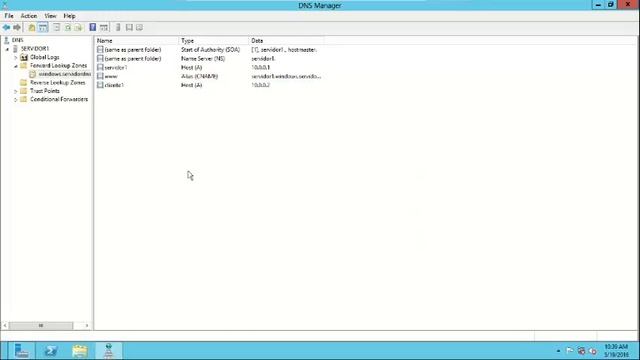Sort records by the Type column header

(x=214, y=41)
